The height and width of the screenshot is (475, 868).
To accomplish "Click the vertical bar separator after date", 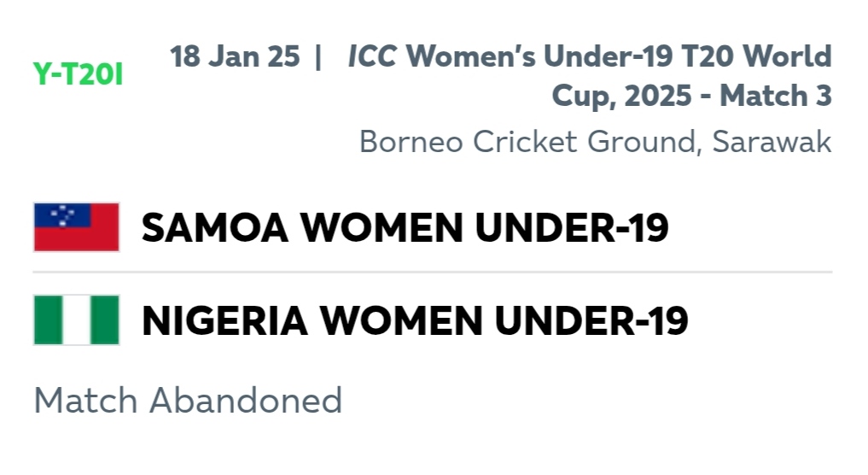I will click(317, 56).
